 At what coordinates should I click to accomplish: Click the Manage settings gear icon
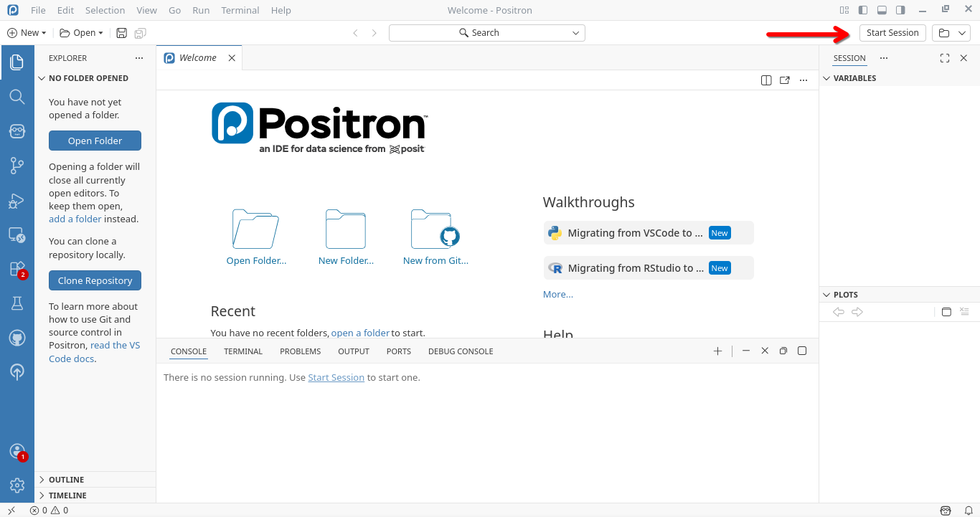17,485
